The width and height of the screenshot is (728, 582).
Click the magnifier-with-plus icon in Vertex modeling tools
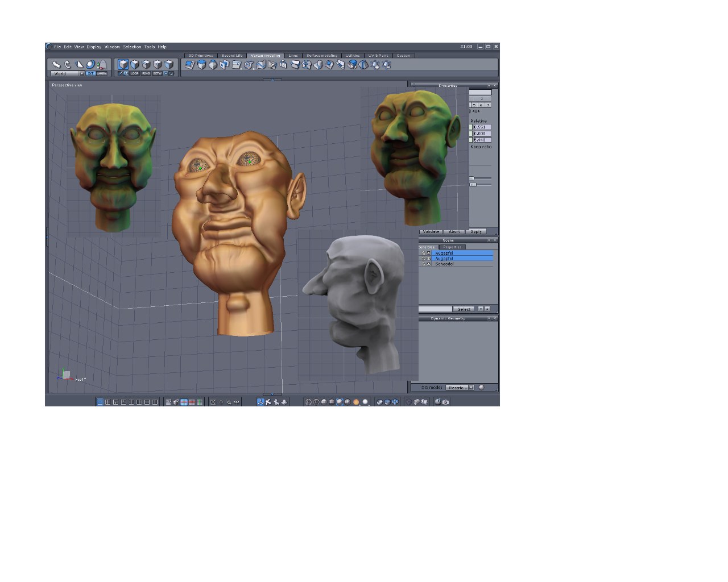(x=375, y=65)
